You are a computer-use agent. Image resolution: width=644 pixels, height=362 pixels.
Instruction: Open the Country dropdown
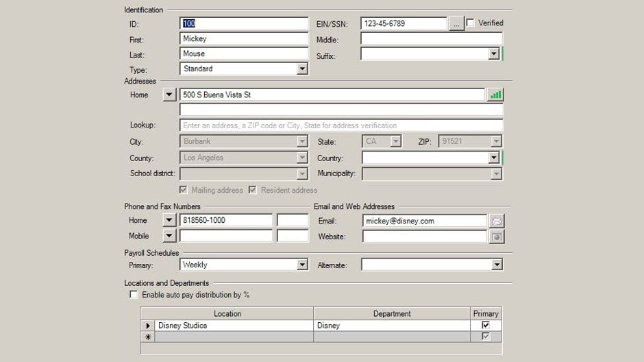(494, 158)
